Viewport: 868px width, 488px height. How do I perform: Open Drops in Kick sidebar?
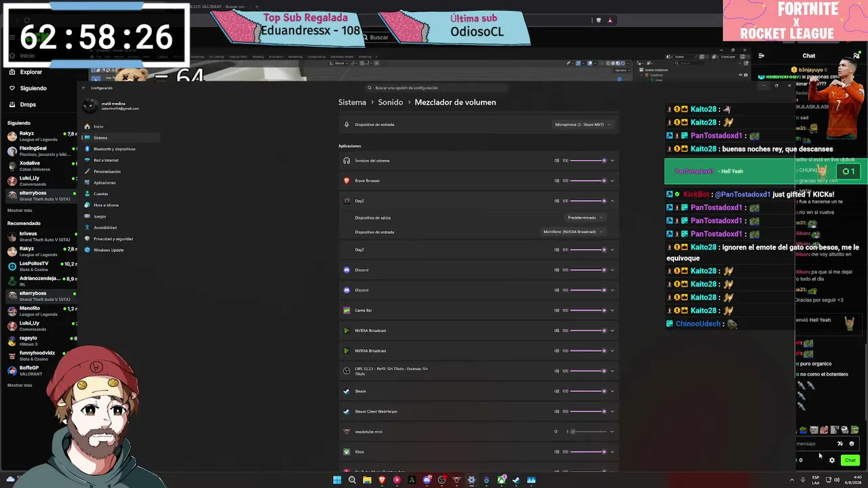coord(22,104)
